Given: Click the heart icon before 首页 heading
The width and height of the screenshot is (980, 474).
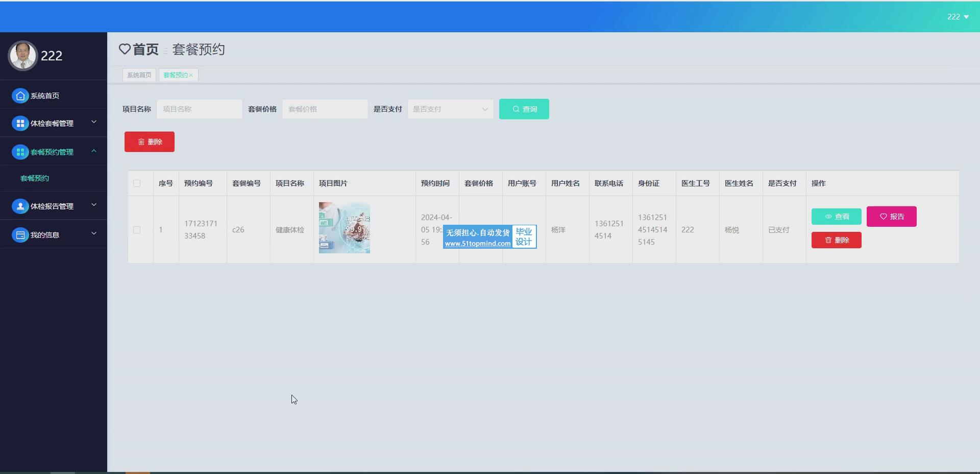Looking at the screenshot, I should (x=125, y=49).
